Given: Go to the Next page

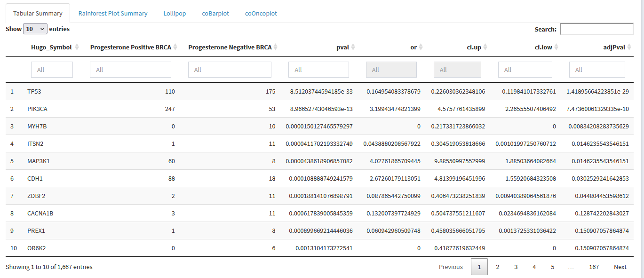Looking at the screenshot, I should [x=620, y=267].
